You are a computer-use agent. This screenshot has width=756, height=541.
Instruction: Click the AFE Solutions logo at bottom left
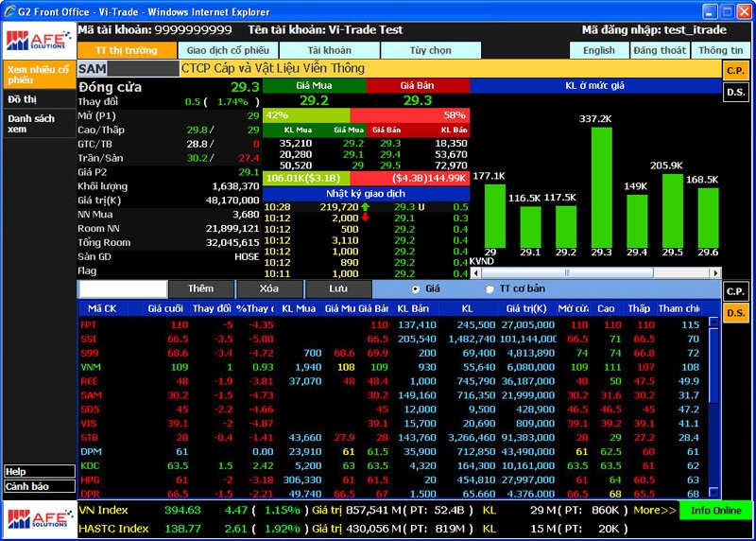tap(39, 519)
